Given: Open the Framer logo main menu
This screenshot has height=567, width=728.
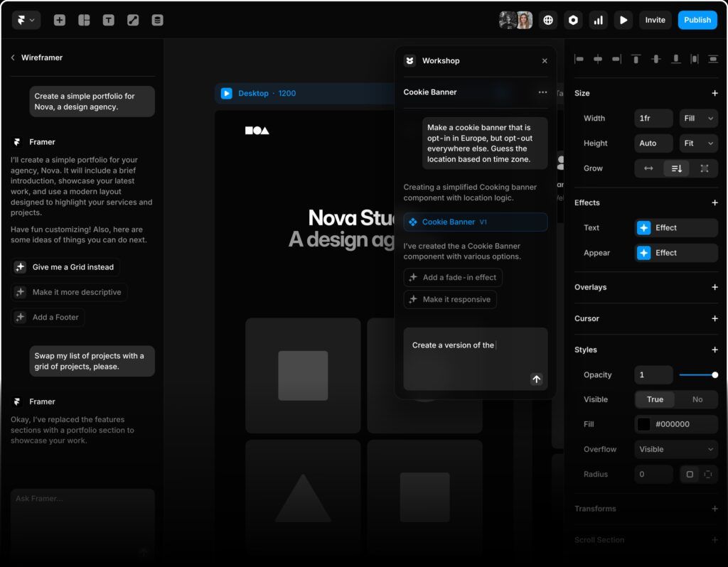Looking at the screenshot, I should (26, 21).
